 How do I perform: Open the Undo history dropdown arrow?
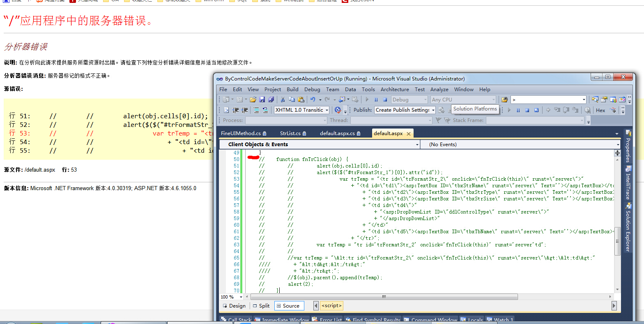(x=320, y=100)
